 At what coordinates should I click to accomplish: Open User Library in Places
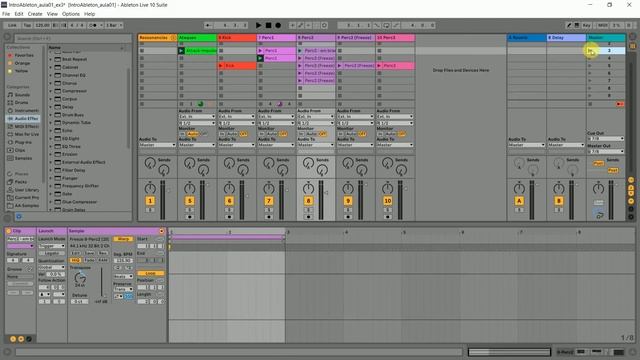click(x=23, y=190)
